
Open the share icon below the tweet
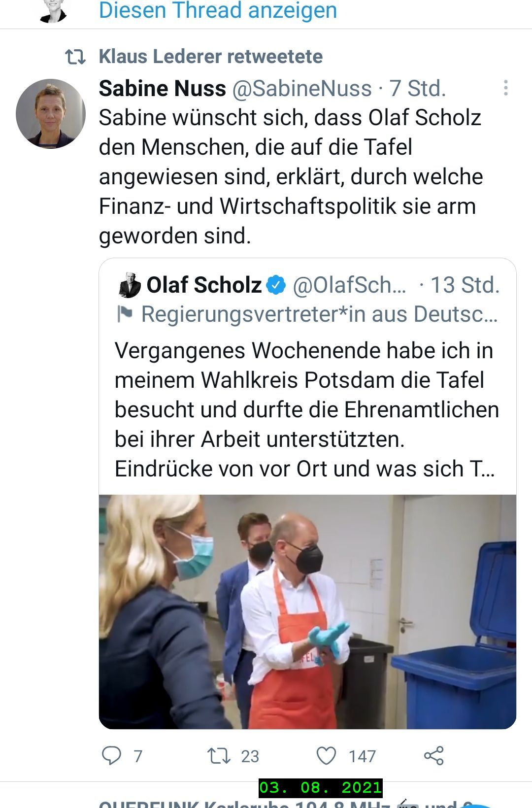pos(434,755)
